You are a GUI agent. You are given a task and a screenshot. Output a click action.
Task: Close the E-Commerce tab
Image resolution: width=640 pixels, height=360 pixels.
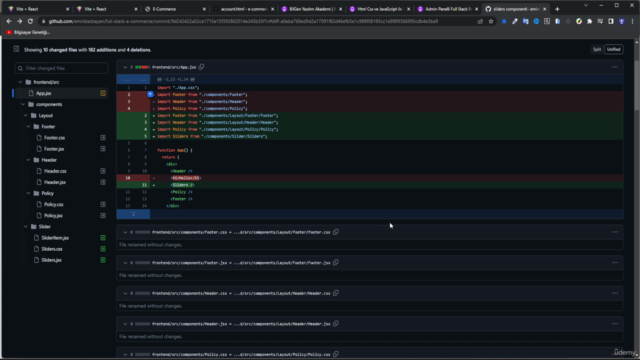coord(204,9)
